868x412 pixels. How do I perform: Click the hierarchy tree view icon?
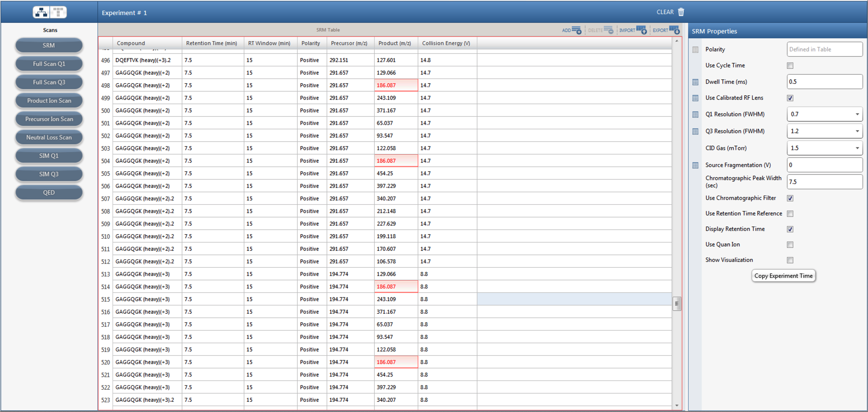tap(41, 12)
